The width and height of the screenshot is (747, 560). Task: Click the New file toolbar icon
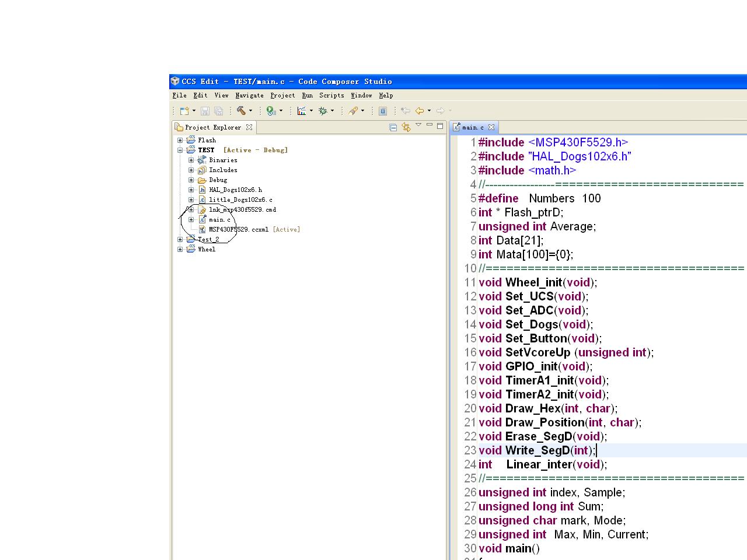[184, 111]
